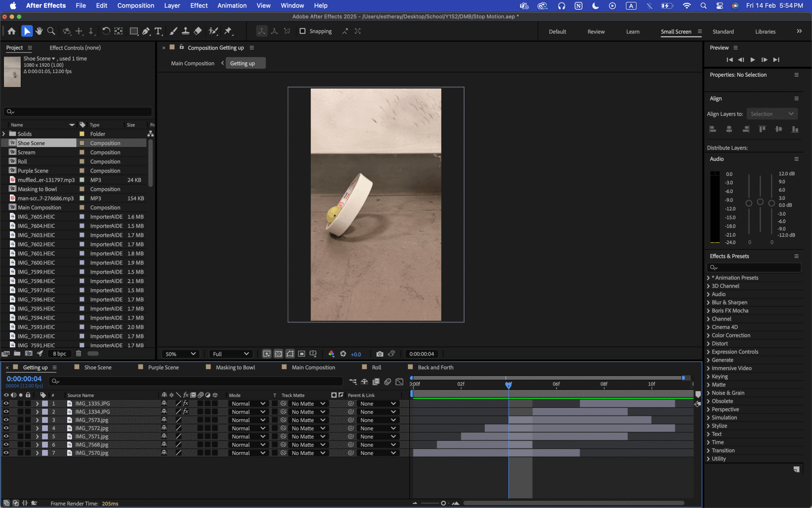Open Track Matte dropdown for IMG_7570.jpg

(x=308, y=453)
